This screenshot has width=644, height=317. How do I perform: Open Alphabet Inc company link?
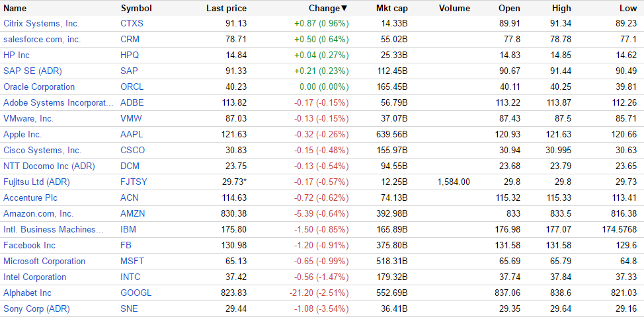pyautogui.click(x=27, y=293)
